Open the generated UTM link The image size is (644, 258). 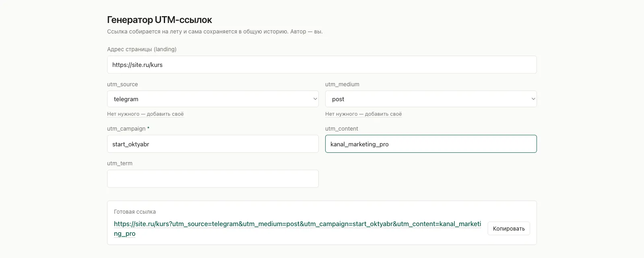coord(297,229)
